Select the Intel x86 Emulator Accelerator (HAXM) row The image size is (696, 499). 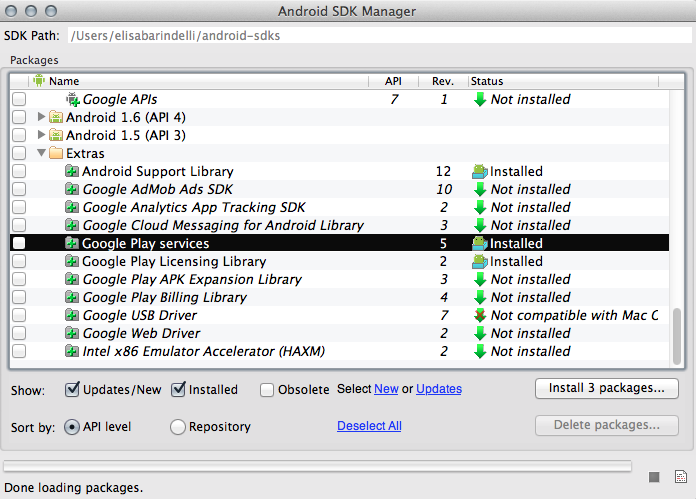coord(339,351)
